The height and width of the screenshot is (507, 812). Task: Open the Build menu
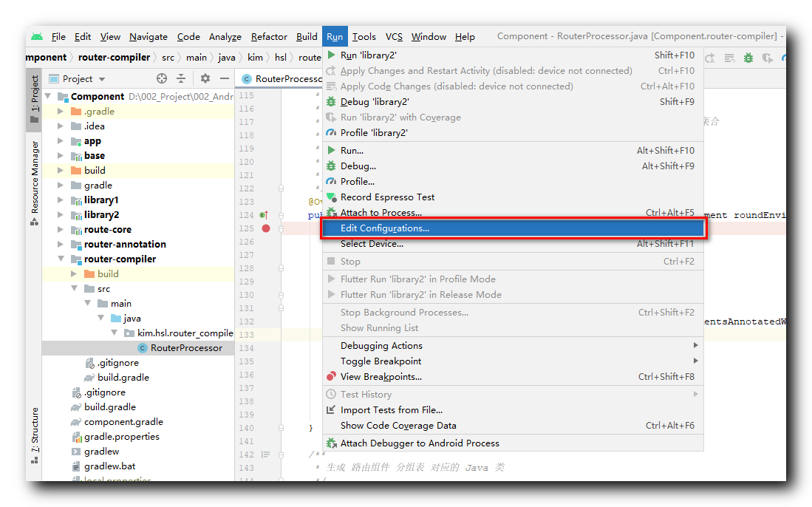pos(307,37)
